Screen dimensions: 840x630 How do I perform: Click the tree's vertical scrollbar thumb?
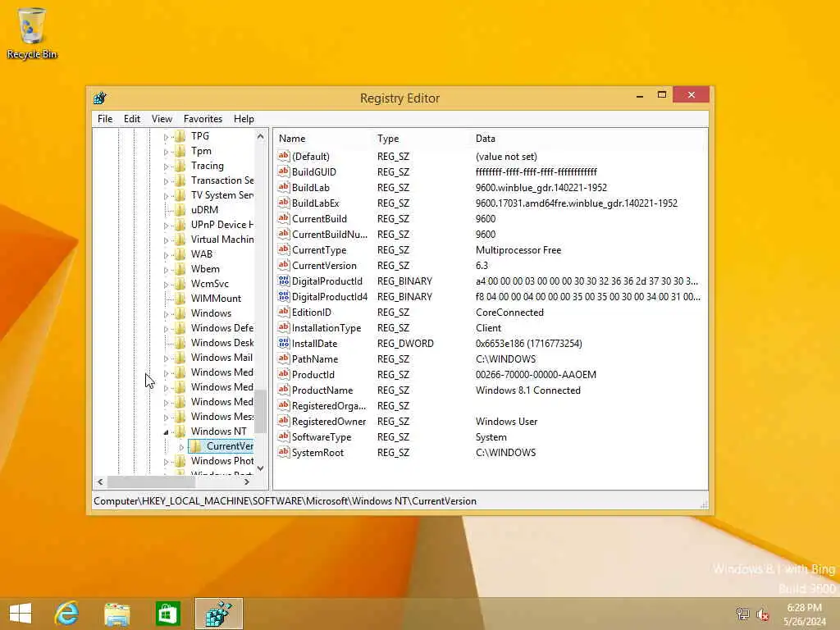[x=260, y=411]
